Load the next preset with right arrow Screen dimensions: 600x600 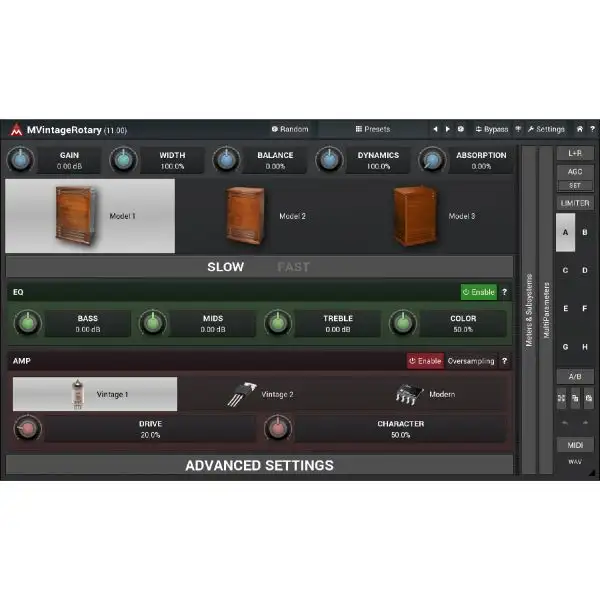tap(447, 129)
